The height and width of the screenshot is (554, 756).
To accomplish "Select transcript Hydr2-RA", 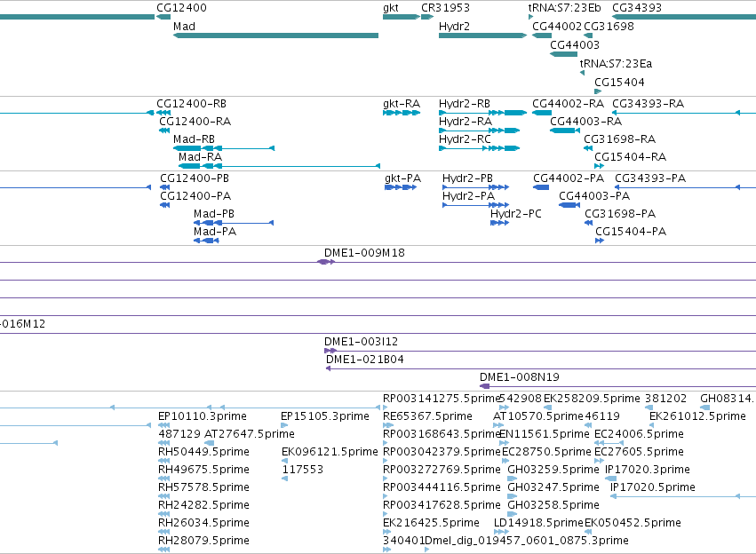I will tap(479, 131).
